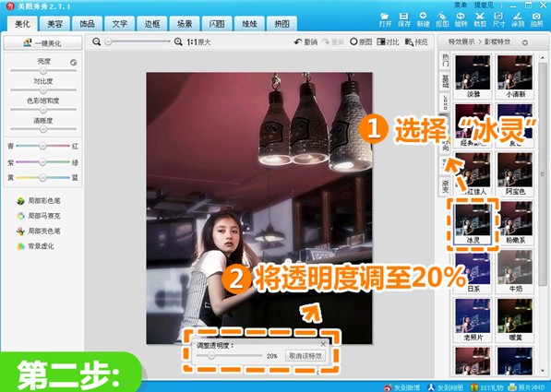Viewport: 551px width, 392px height.
Task: Toggle the 原图 original view
Action: pos(361,42)
